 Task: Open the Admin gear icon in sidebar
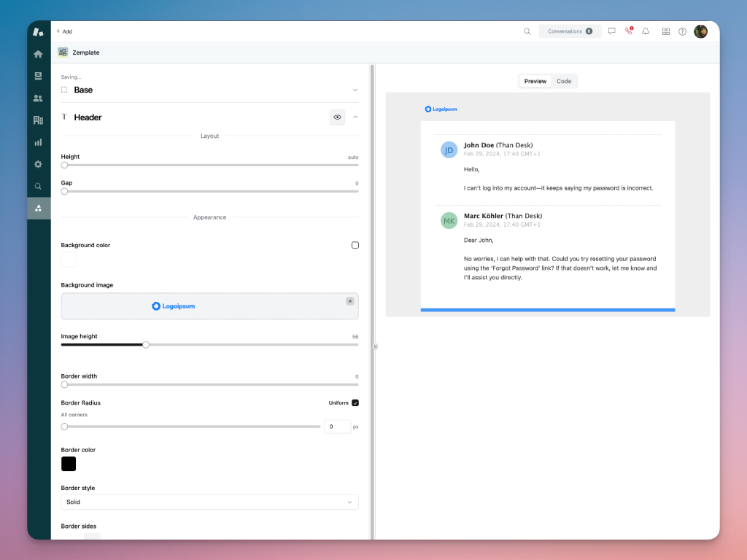(x=38, y=164)
